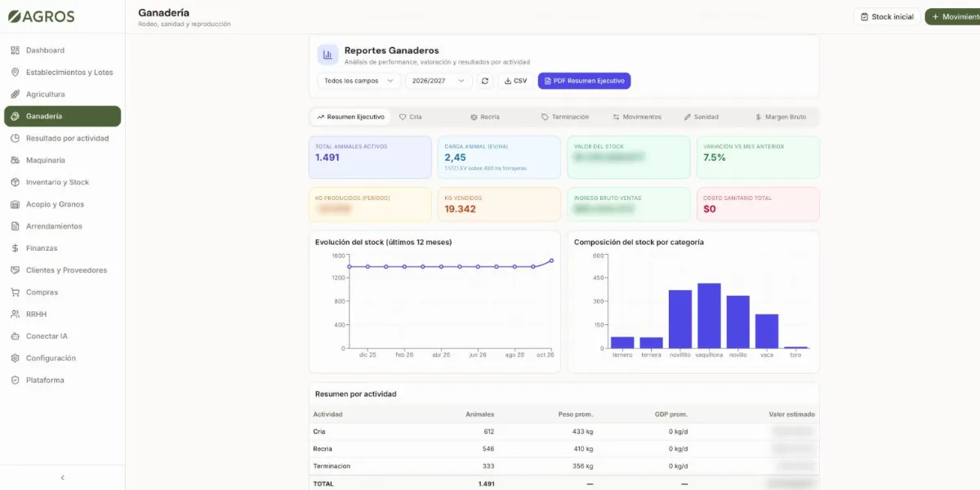Download the PDF Resumen Ejecutivo

click(x=584, y=81)
